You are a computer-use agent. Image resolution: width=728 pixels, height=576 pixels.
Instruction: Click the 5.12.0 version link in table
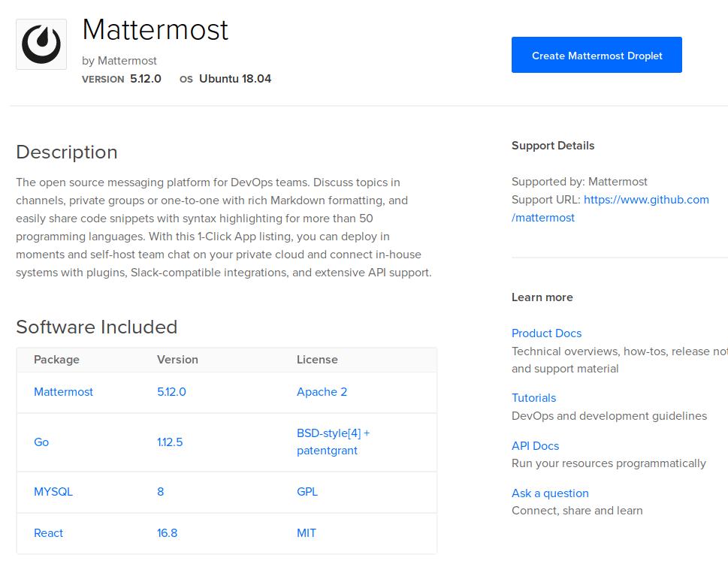coord(171,392)
